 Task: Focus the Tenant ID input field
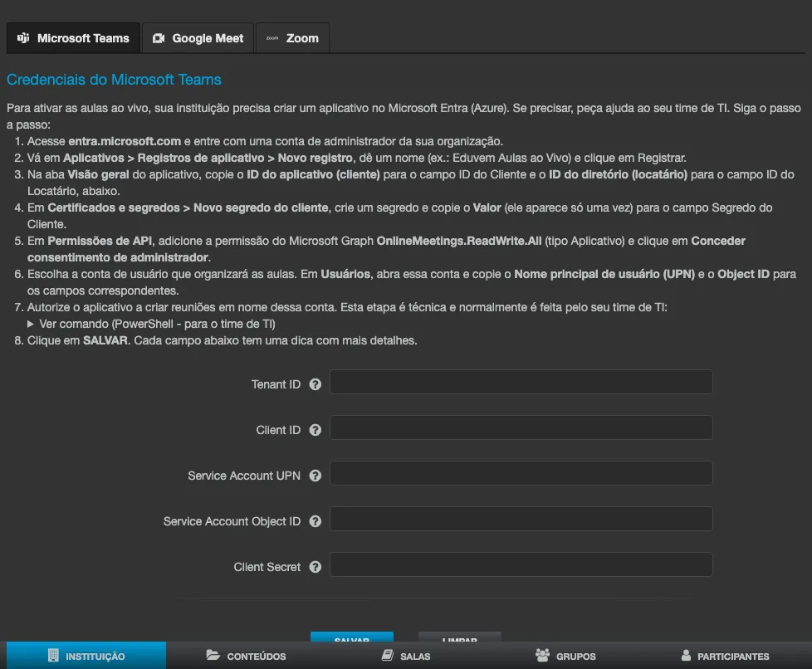coord(521,382)
